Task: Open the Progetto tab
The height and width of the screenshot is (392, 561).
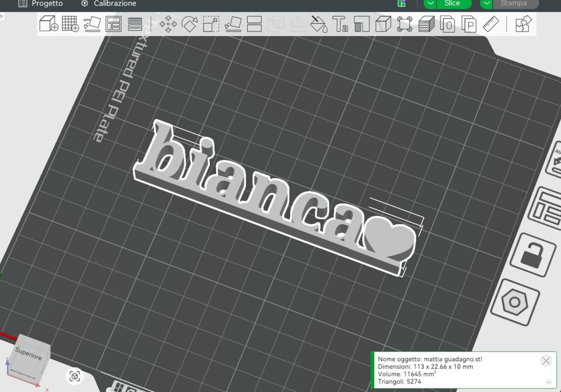Action: coord(41,4)
